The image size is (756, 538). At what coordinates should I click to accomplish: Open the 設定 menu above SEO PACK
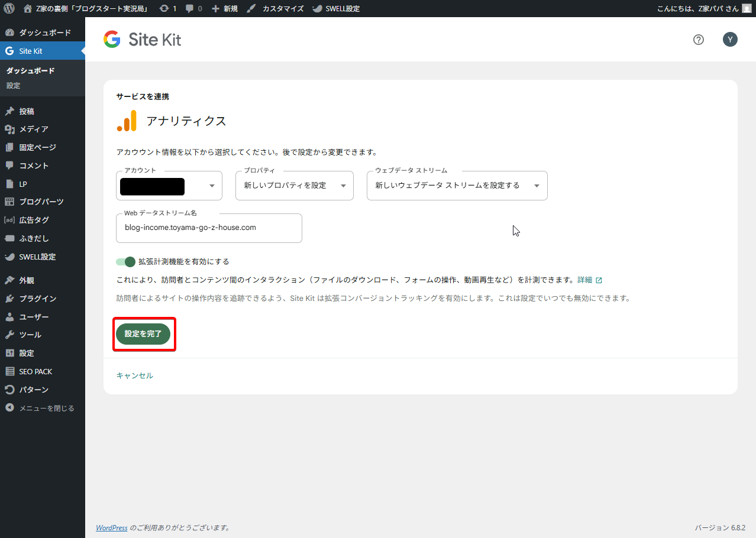(x=43, y=353)
